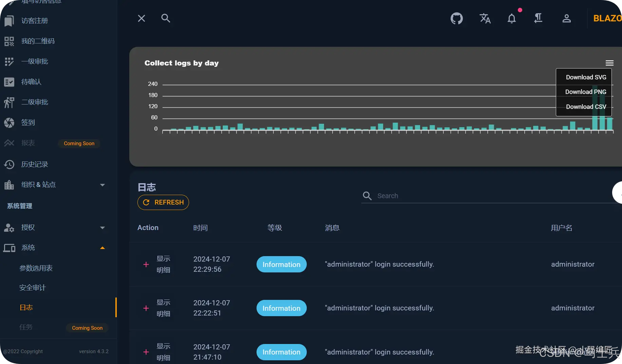Expand the 组织 & 站点 section
The height and width of the screenshot is (364, 622).
(x=102, y=185)
